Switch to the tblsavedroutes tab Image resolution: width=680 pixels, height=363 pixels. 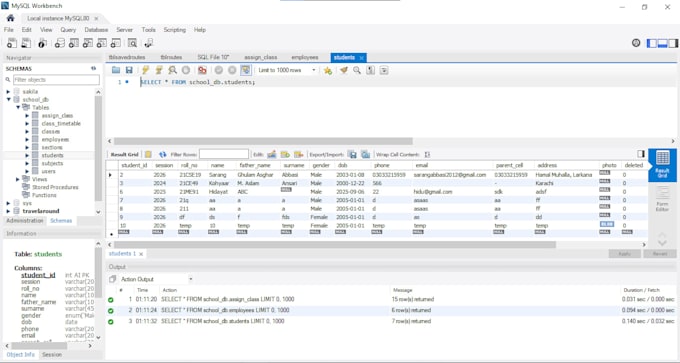[x=127, y=57]
